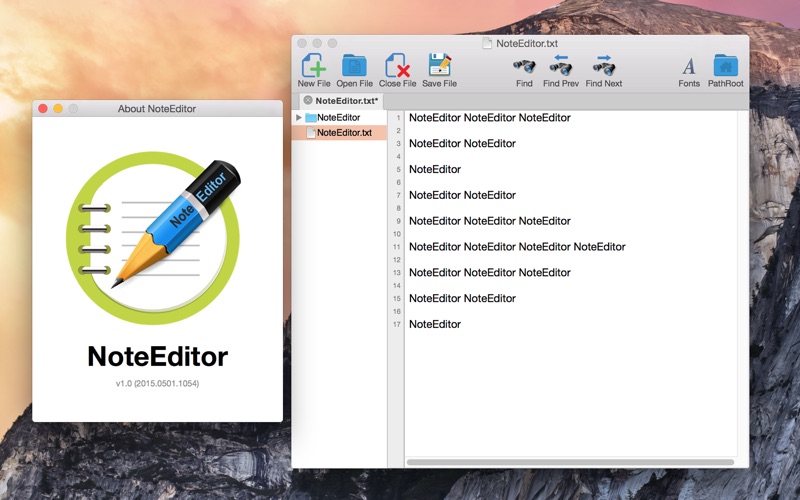The width and height of the screenshot is (800, 500).
Task: Select the NoteEditor folder in sidebar
Action: click(339, 117)
